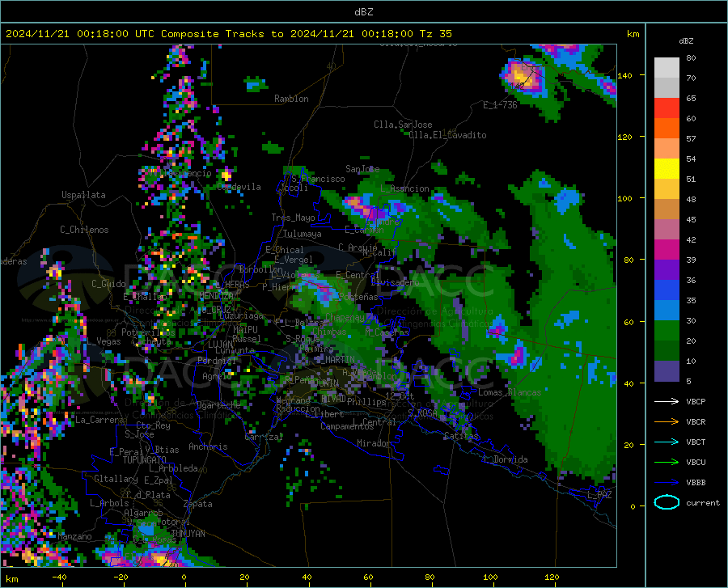Click the Lomas_Blancas map label
Viewport: 728px width, 588px height.
click(x=510, y=392)
